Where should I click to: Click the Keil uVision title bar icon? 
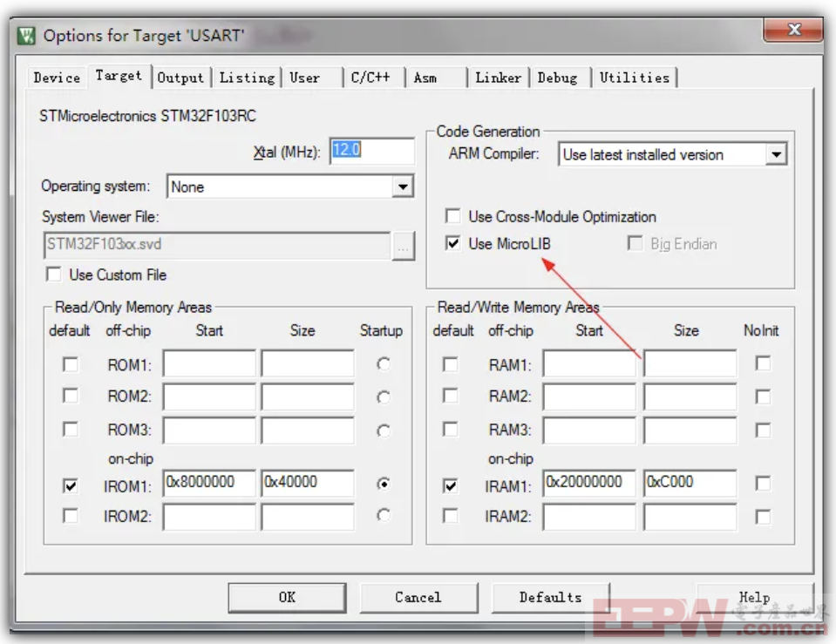[x=26, y=36]
